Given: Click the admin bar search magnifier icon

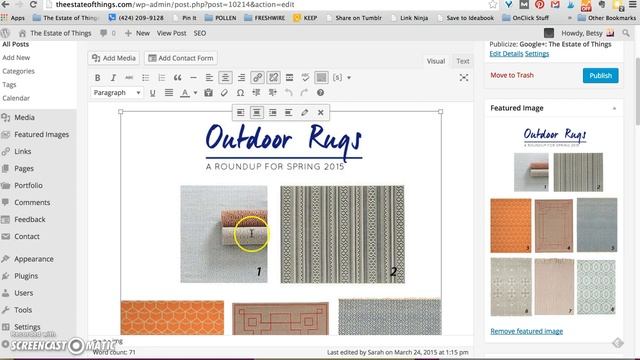Looking at the screenshot, I should (626, 33).
